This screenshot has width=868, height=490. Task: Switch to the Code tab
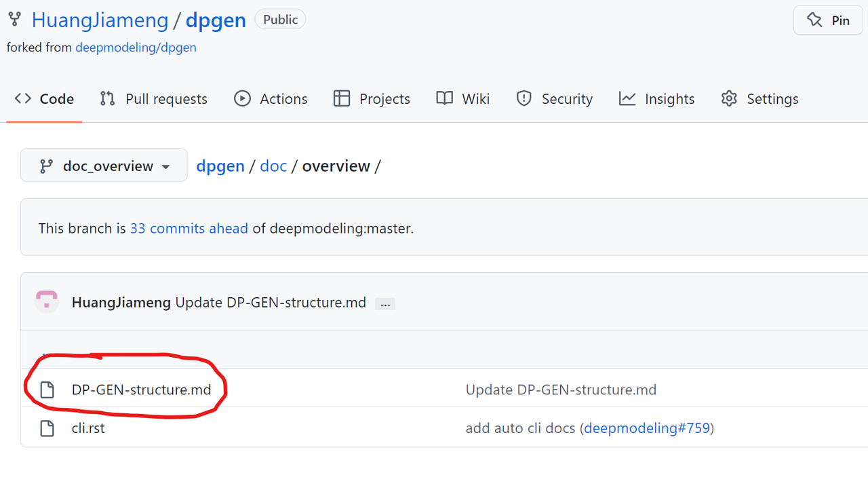click(x=45, y=99)
